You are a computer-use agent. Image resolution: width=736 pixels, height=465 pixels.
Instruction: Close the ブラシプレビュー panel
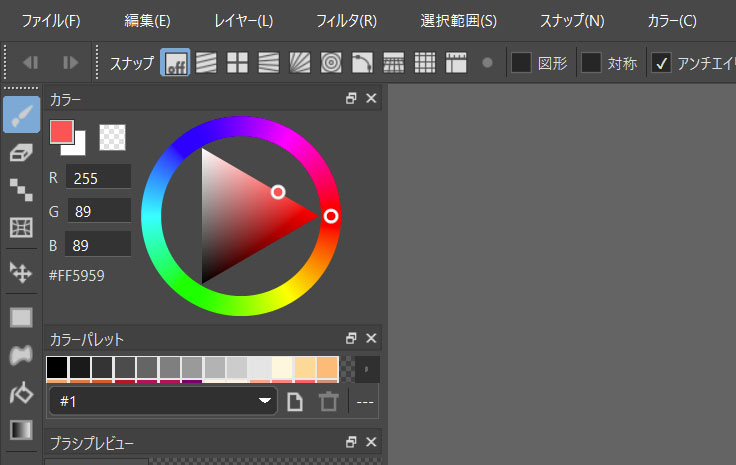coord(371,442)
